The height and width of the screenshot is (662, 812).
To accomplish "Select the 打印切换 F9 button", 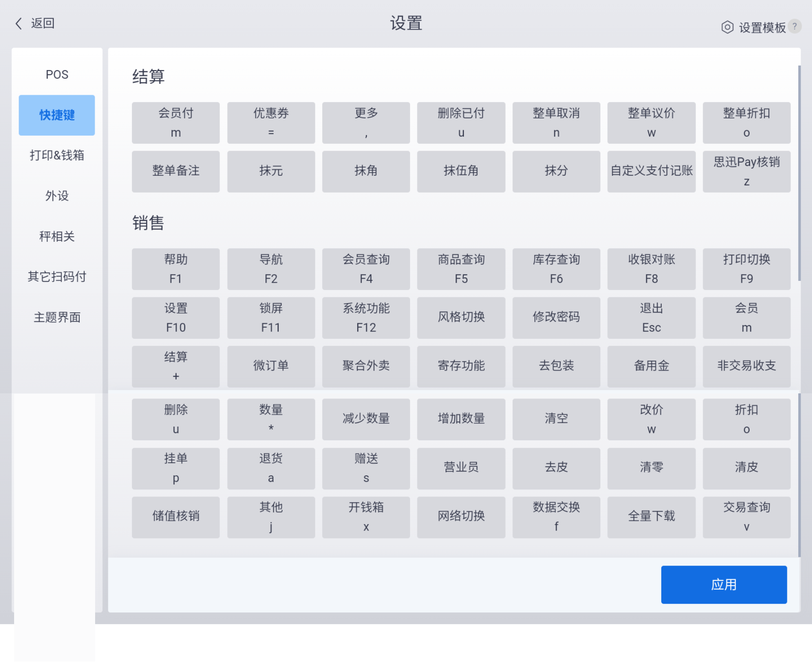I will point(746,269).
